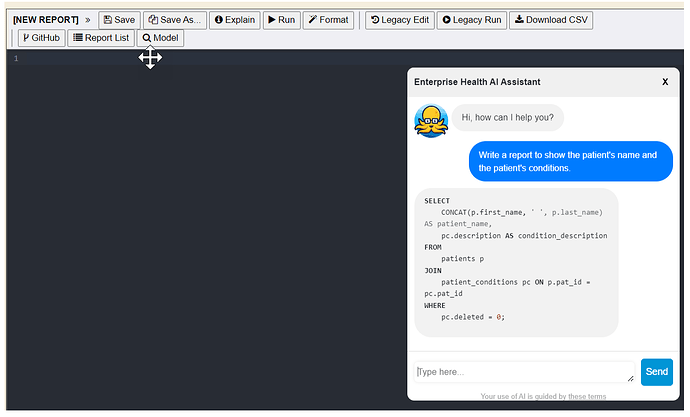
Task: Format the query using the Format button
Action: 328,20
